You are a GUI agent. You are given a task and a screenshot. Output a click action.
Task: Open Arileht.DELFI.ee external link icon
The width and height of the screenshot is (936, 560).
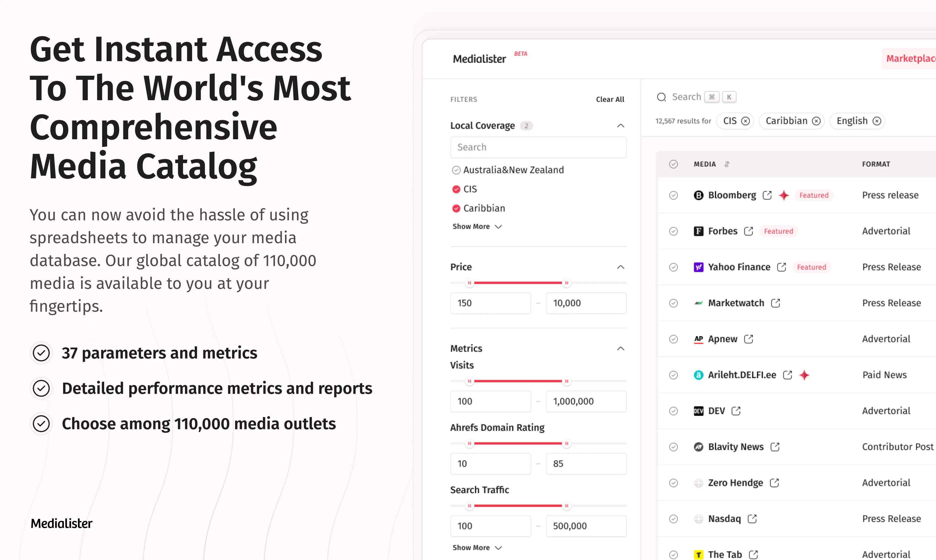[787, 375]
